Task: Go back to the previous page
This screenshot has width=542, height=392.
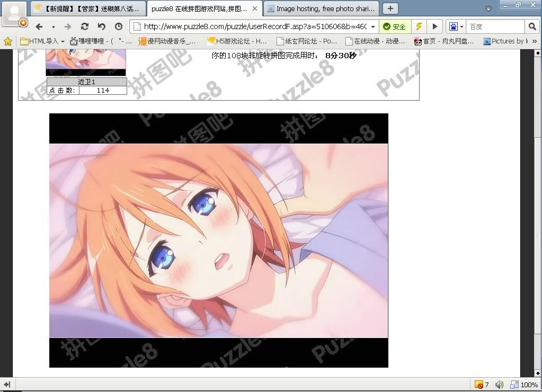Action: coord(39,26)
